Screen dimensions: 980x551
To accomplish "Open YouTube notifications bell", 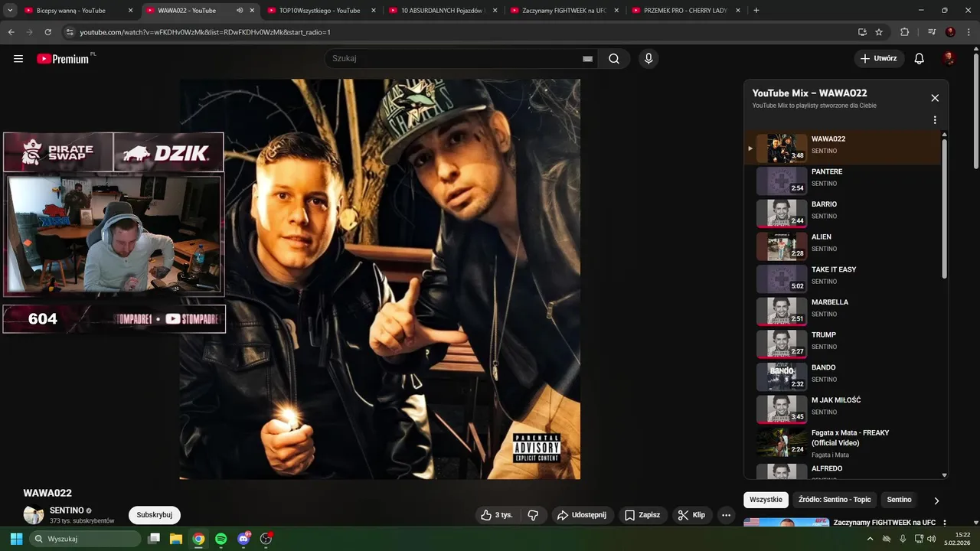I will coord(920,59).
